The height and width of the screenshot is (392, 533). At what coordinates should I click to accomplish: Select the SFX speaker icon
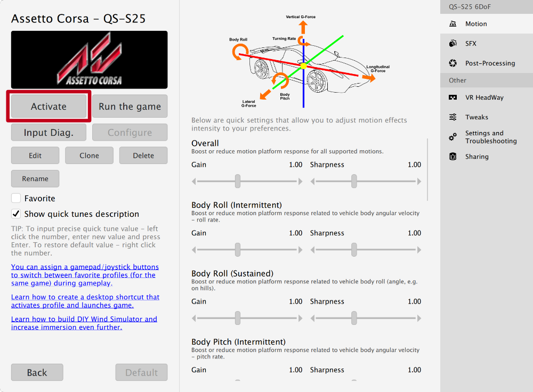pyautogui.click(x=453, y=43)
